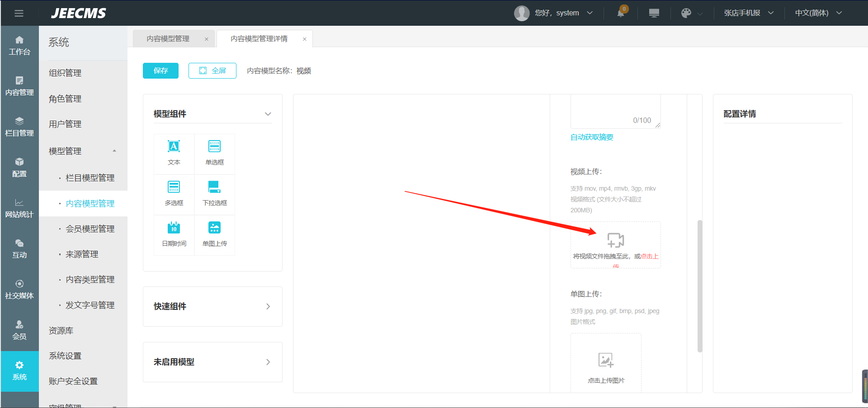868x408 pixels.
Task: Open 配置 sidebar section
Action: pos(19,168)
